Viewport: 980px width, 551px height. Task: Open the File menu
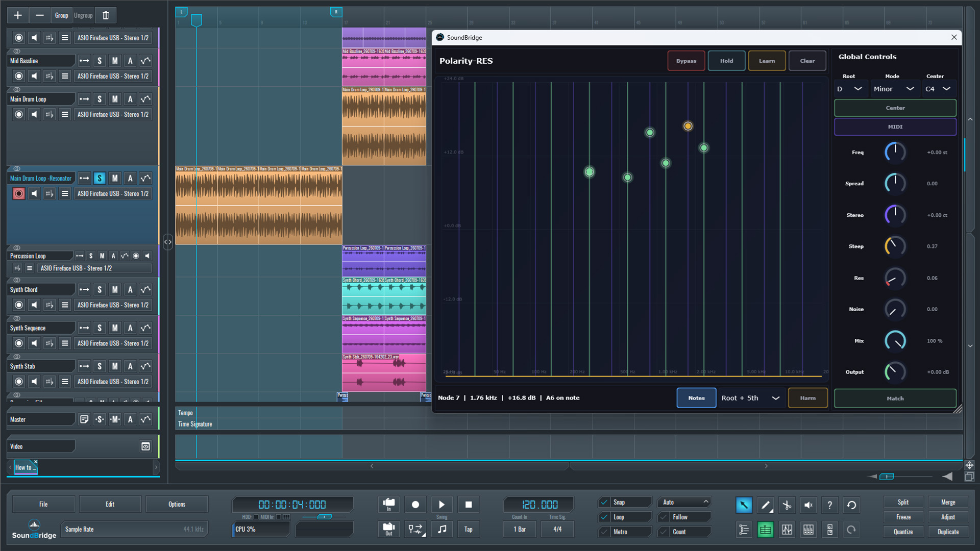pos(43,504)
